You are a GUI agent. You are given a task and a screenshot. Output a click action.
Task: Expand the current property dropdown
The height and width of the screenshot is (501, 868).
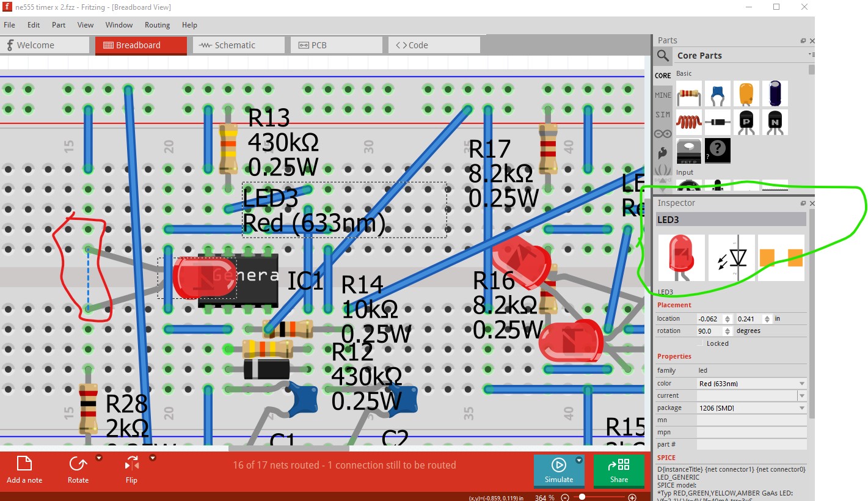pos(801,396)
